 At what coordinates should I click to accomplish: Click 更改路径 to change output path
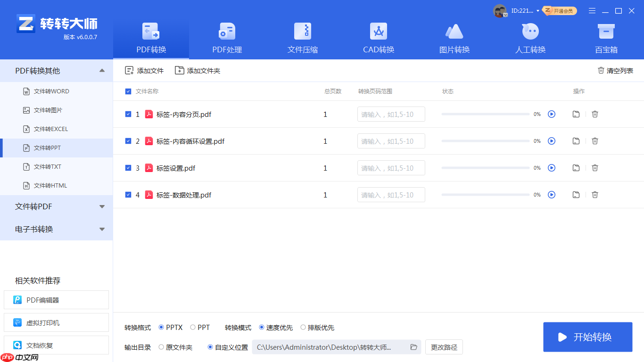[443, 347]
